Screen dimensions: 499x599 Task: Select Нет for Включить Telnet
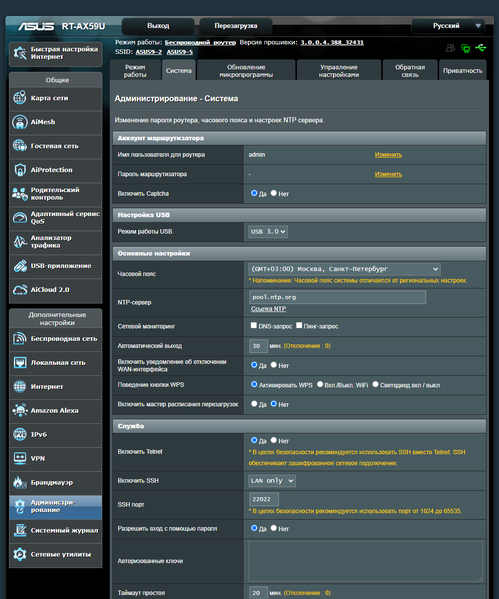(x=274, y=440)
